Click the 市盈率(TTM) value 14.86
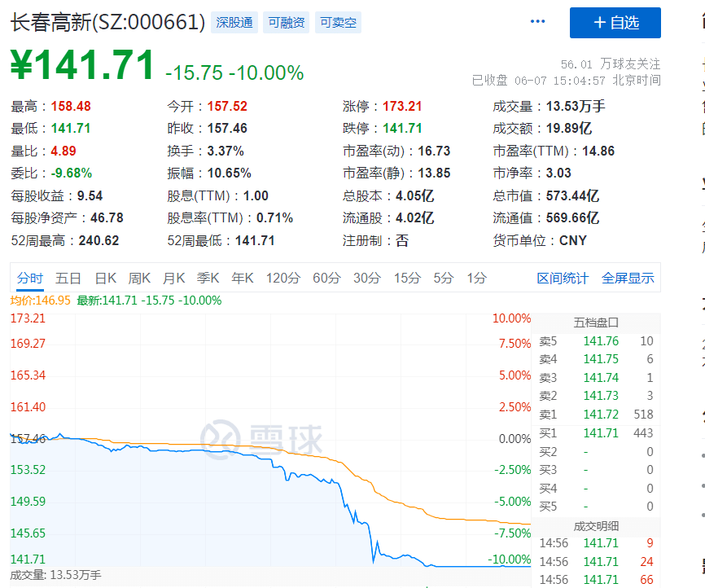705x588 pixels. coord(598,151)
